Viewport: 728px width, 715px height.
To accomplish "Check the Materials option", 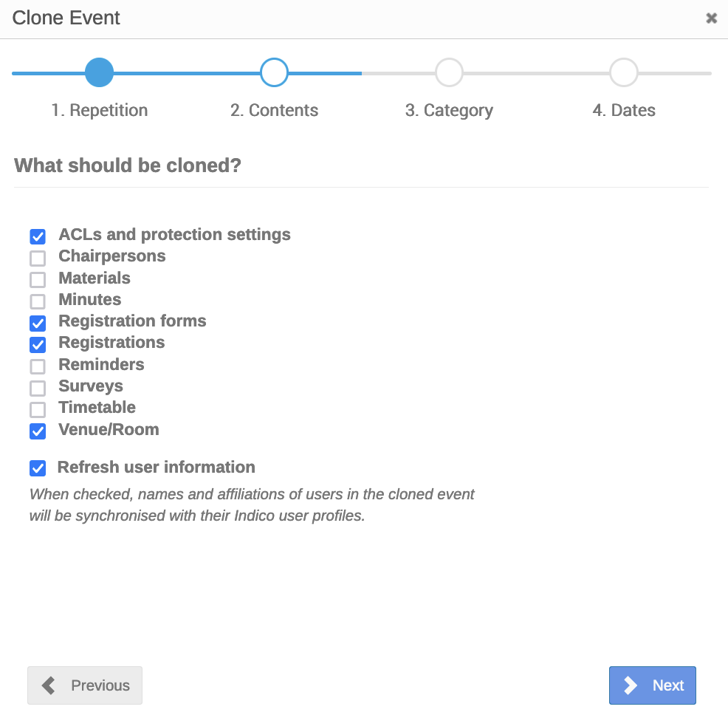I will click(x=38, y=280).
